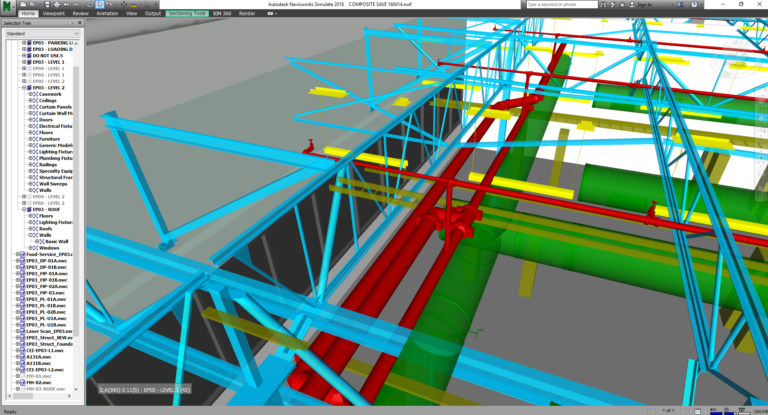Expand the EP03_DP-01A.nwc node
Screen dimensions: 768x415
pyautogui.click(x=18, y=261)
